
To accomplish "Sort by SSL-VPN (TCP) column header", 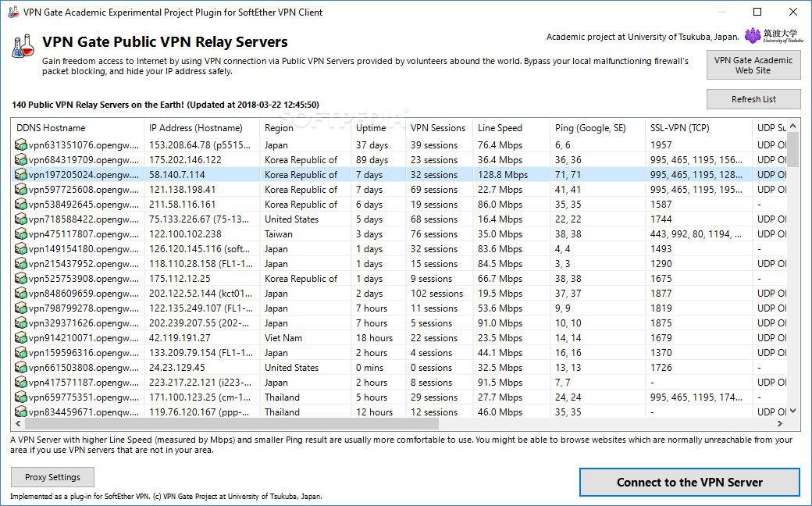I will (699, 128).
